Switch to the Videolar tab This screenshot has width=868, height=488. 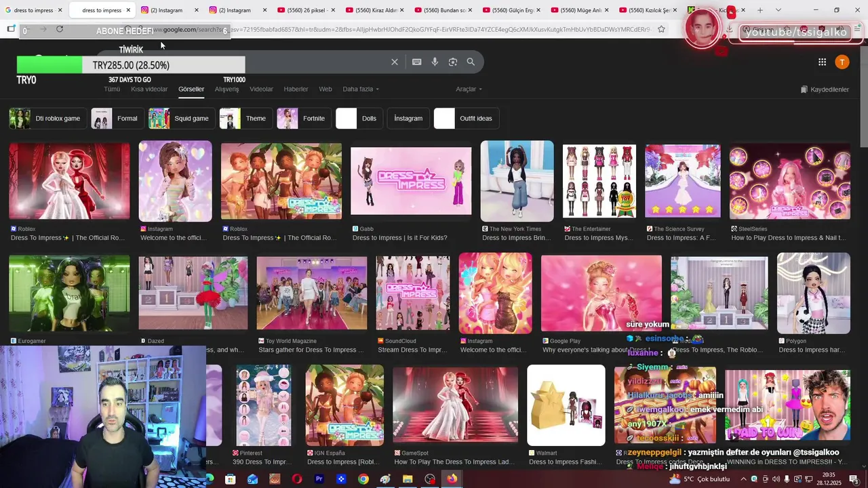[261, 89]
